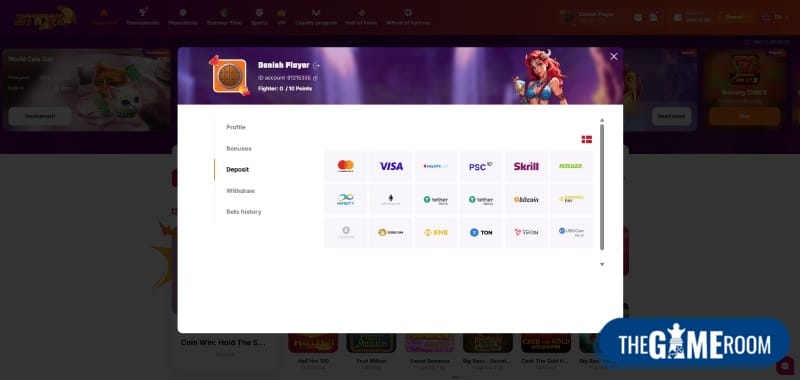Viewport: 800px width, 380px height.
Task: Pick the Dogecoin payment tile
Action: [391, 233]
